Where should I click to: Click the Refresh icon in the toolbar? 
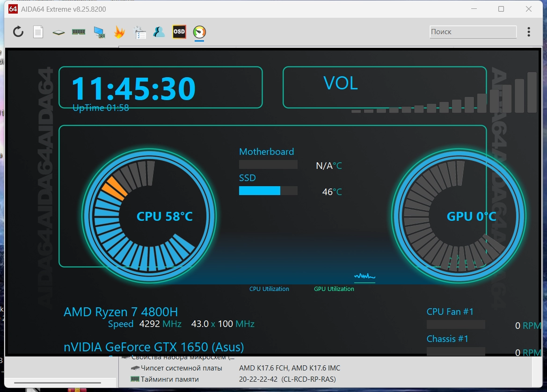click(18, 32)
